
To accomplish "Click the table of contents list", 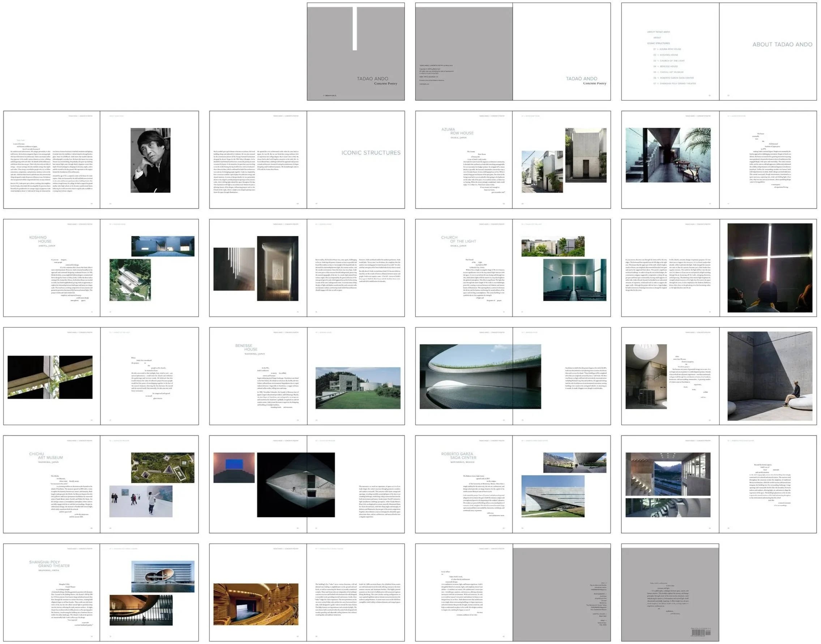I will pyautogui.click(x=670, y=58).
